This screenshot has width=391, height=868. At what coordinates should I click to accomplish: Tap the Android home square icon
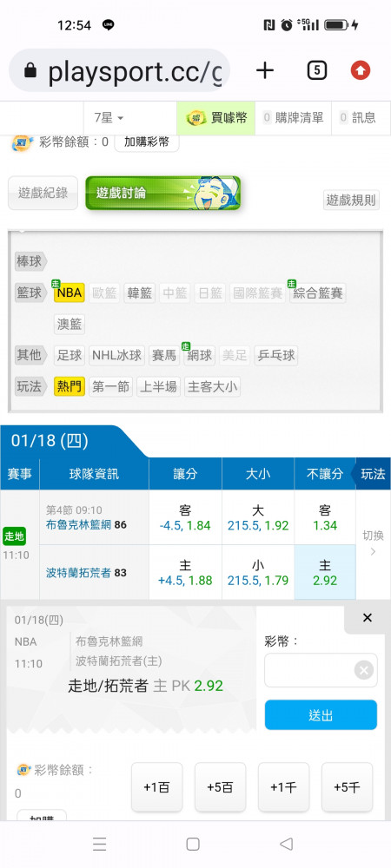click(193, 844)
